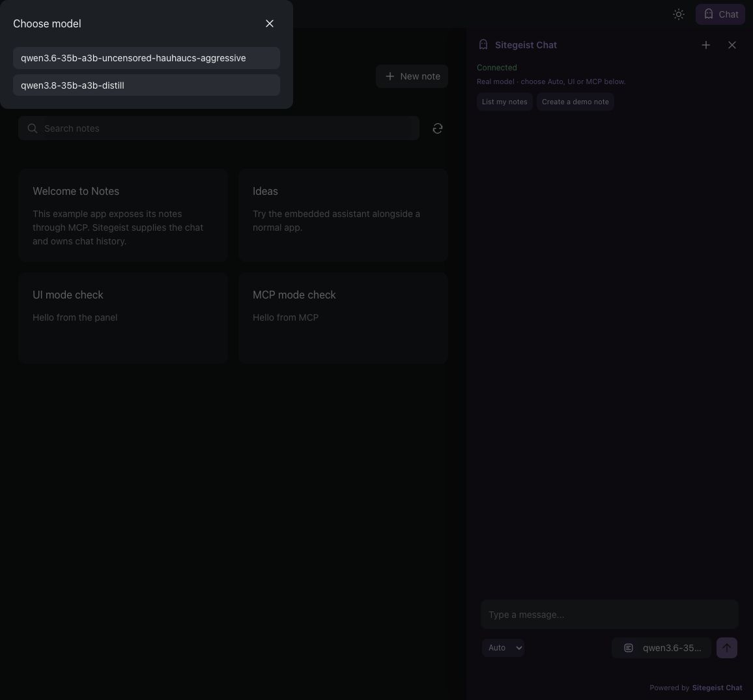Image resolution: width=753 pixels, height=700 pixels.
Task: Start a new chat with plus icon
Action: [705, 45]
